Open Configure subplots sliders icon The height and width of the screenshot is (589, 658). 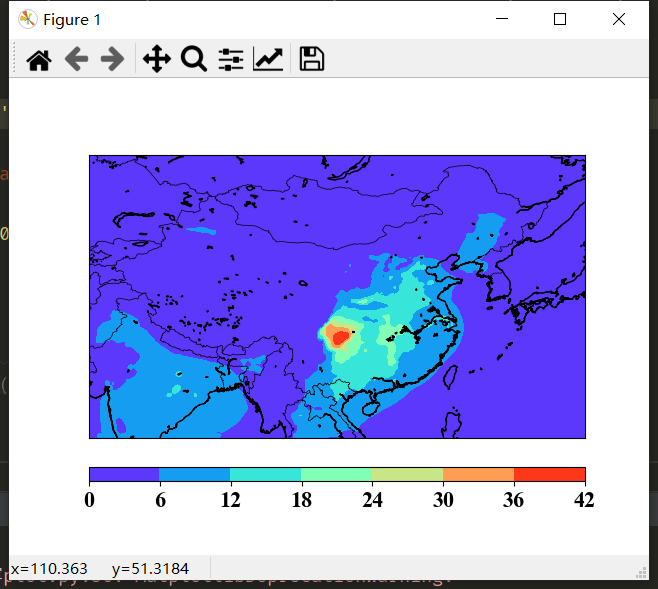click(231, 60)
